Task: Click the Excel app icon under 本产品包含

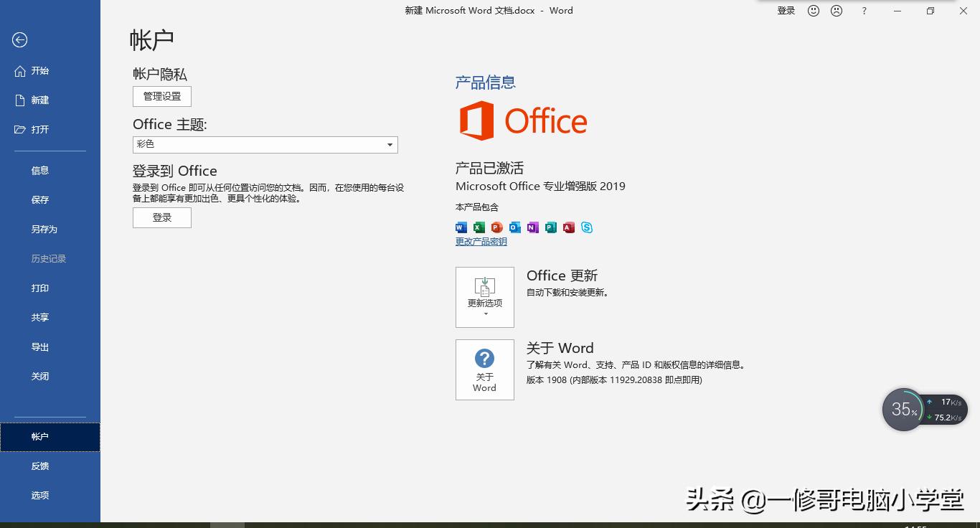Action: (x=479, y=227)
